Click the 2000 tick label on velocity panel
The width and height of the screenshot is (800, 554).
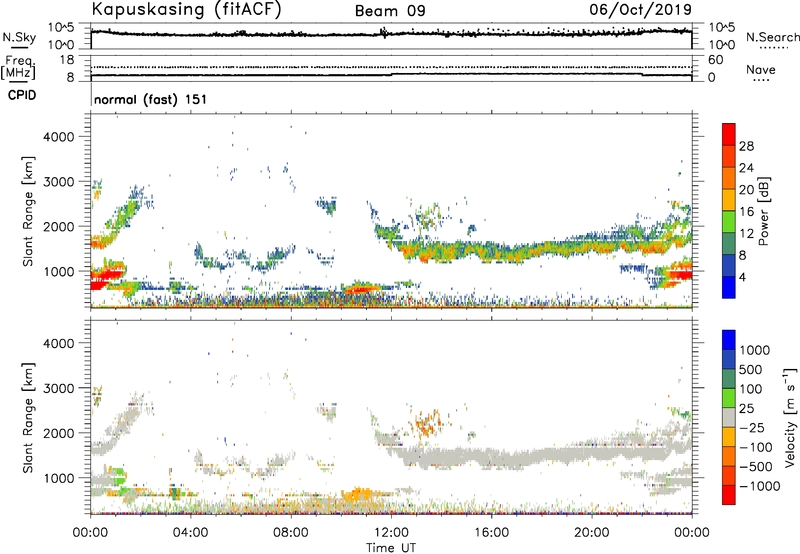coord(58,433)
